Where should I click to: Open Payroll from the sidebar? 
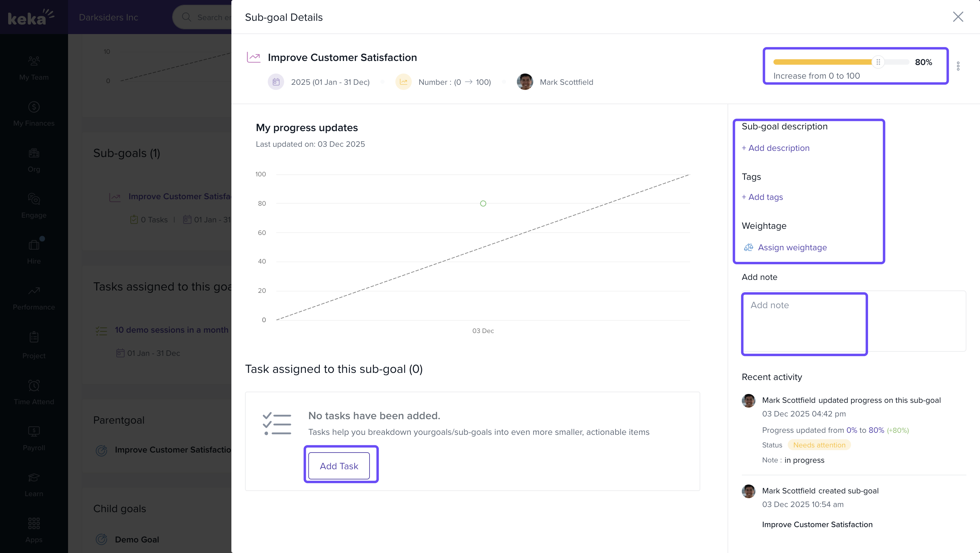(x=34, y=439)
